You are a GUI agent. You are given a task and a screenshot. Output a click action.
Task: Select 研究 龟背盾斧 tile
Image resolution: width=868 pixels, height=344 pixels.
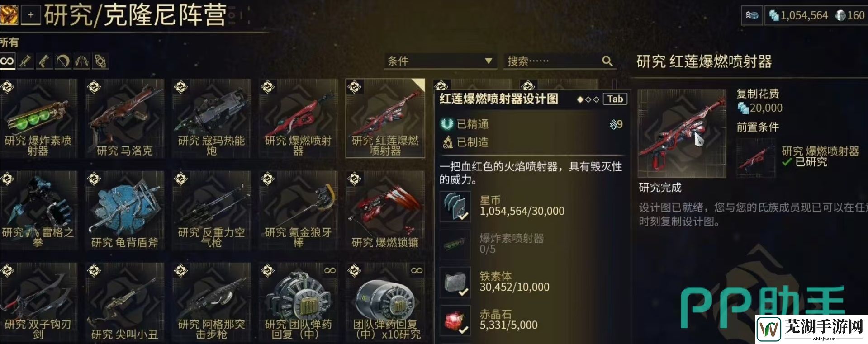pos(125,210)
